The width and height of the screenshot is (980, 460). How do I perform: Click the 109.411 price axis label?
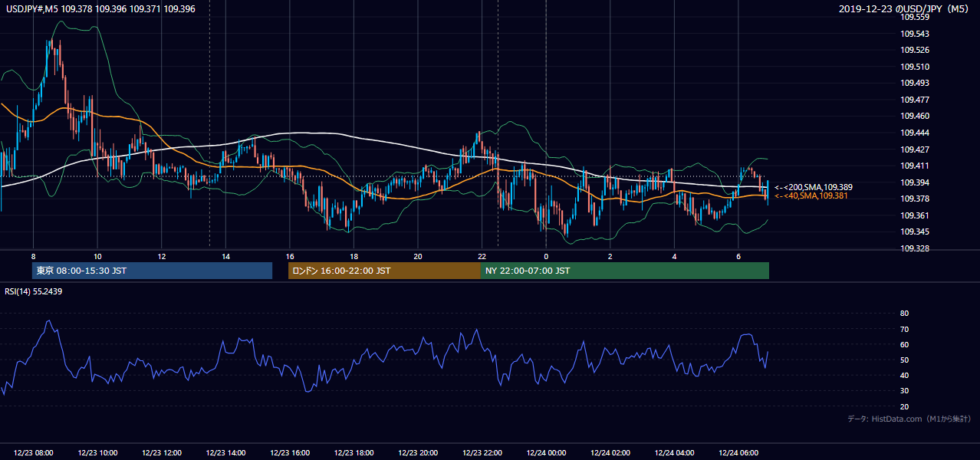click(x=915, y=166)
